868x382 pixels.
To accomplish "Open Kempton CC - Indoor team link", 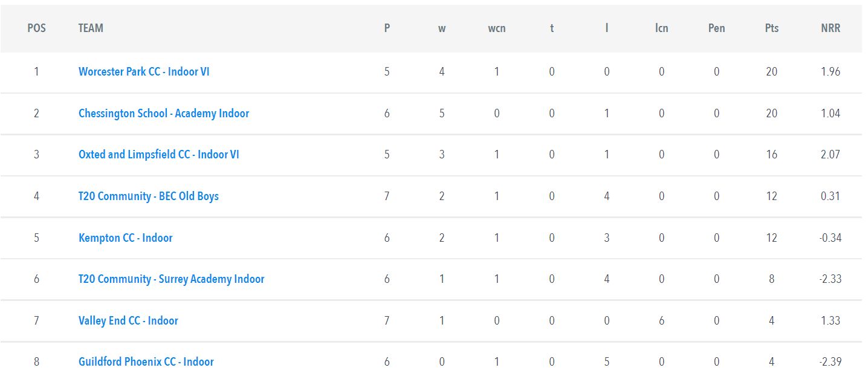I will click(x=126, y=238).
